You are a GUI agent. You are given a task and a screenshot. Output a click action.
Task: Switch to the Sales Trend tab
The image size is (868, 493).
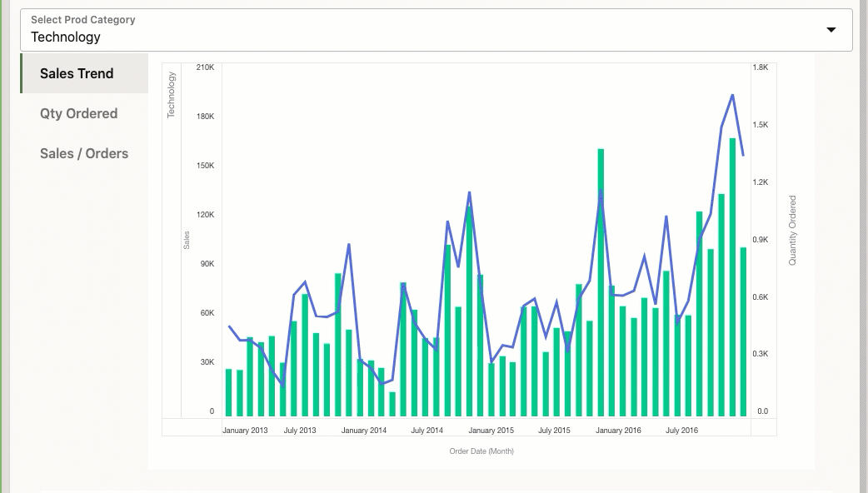(85, 73)
